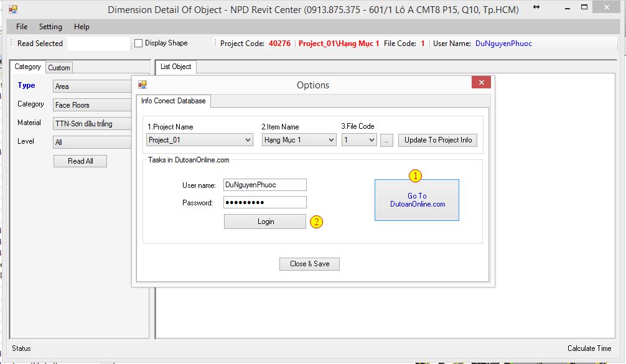Open the Setting menu

point(50,27)
